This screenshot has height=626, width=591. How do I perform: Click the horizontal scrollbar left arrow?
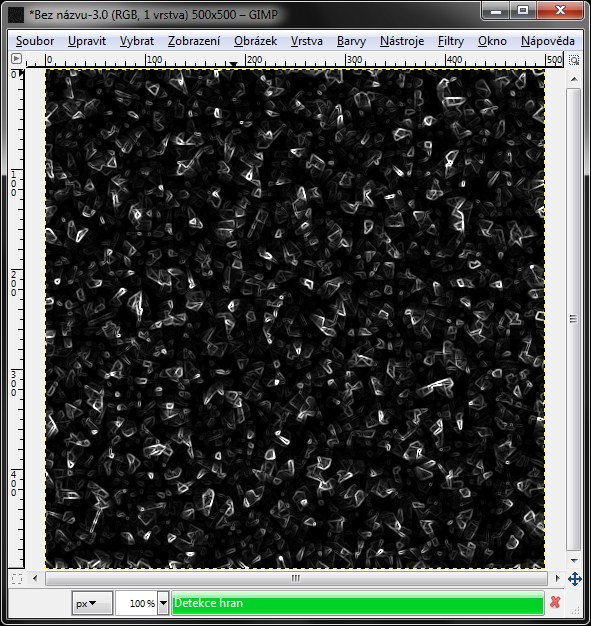[x=35, y=578]
